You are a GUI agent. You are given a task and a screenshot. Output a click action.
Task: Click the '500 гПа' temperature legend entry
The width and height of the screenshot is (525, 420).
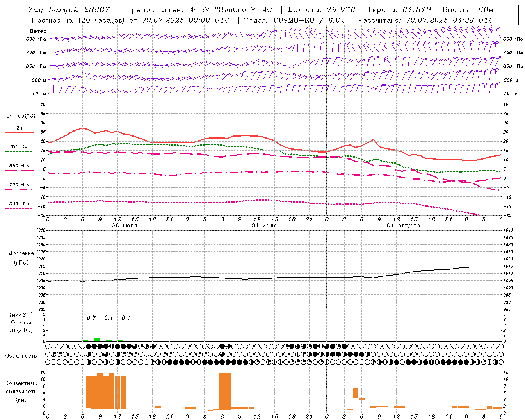tap(19, 204)
